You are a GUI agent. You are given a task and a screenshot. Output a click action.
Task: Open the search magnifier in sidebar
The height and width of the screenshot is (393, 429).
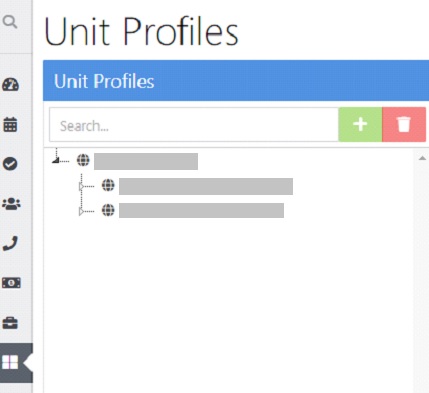[x=10, y=22]
